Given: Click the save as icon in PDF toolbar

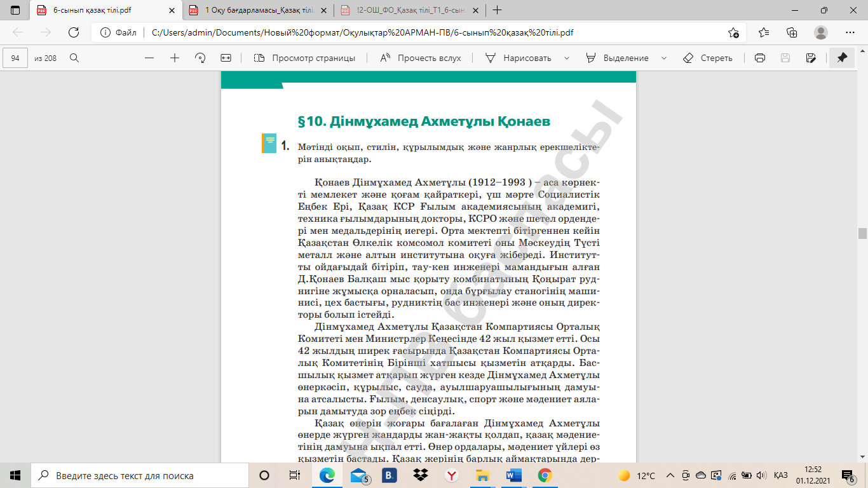Looking at the screenshot, I should (811, 58).
